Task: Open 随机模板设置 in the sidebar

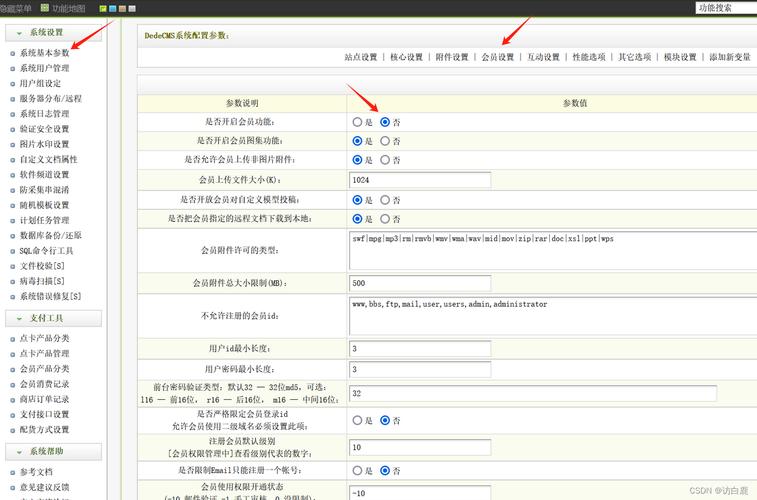Action: (x=44, y=205)
